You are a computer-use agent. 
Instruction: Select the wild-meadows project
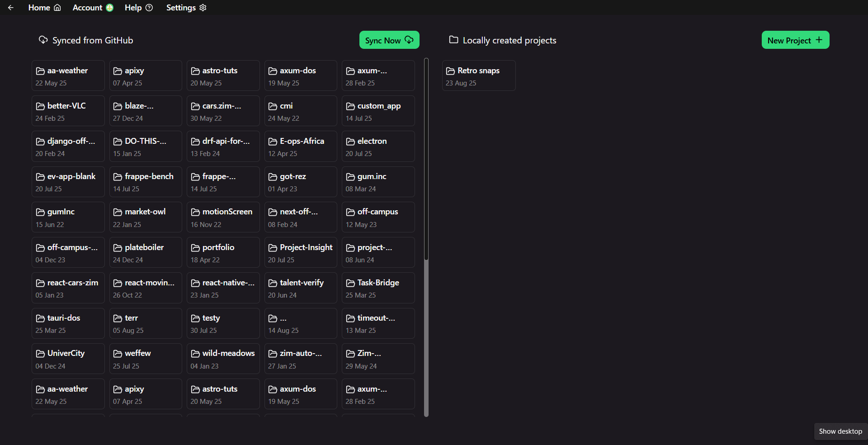[x=223, y=359]
